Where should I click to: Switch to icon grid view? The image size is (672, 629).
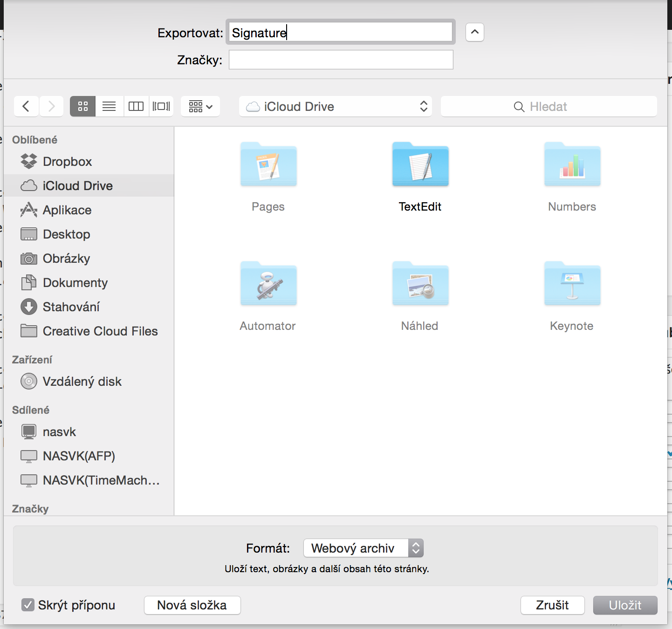coord(83,106)
